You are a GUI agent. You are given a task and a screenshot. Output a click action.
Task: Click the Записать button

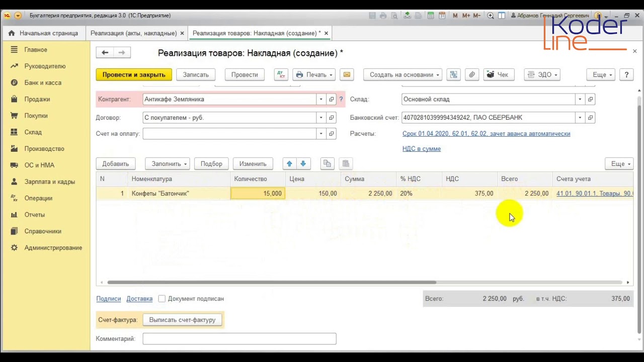point(196,74)
